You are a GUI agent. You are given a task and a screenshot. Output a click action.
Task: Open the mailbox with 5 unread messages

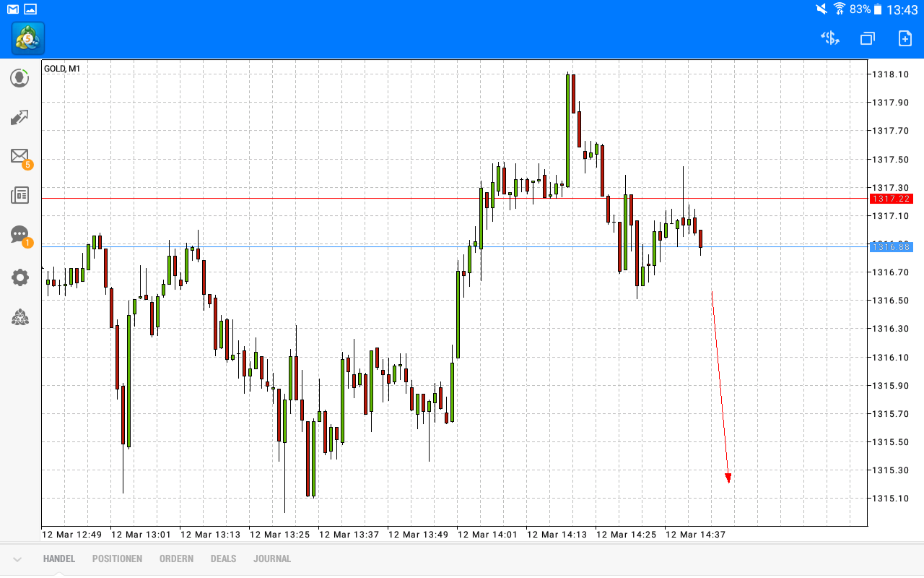(x=19, y=156)
